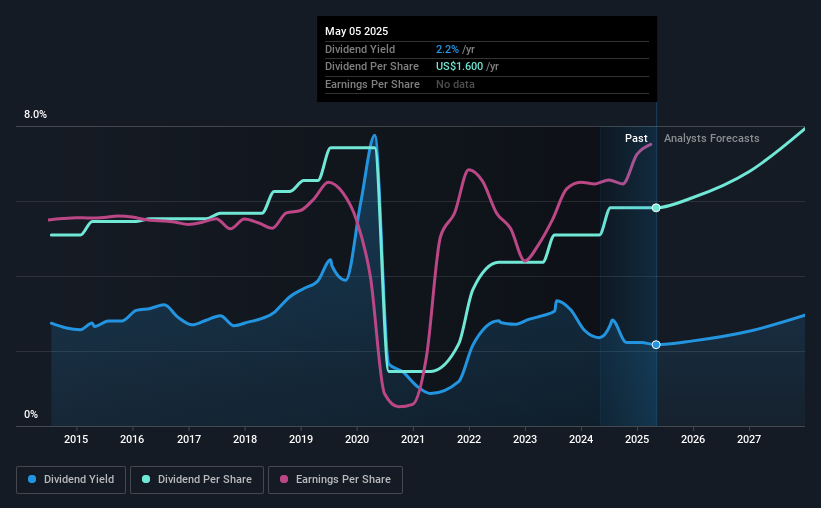The width and height of the screenshot is (821, 508).
Task: Click the 2.2% dividend yield value
Action: [447, 49]
